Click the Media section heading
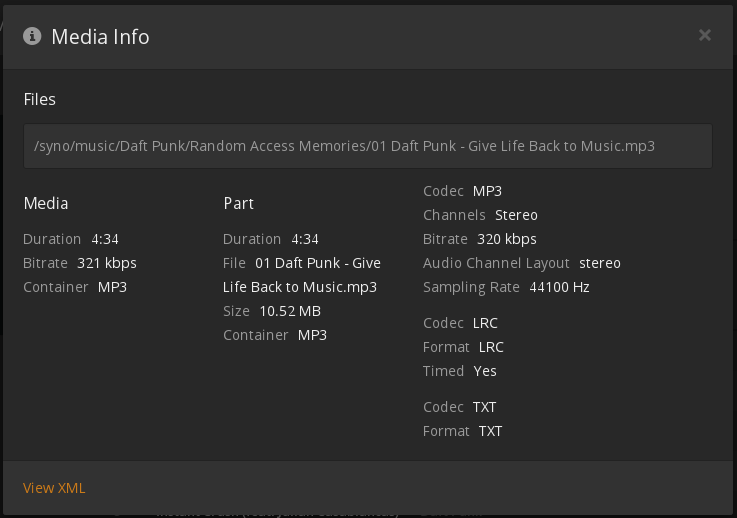The height and width of the screenshot is (518, 737). pyautogui.click(x=46, y=203)
